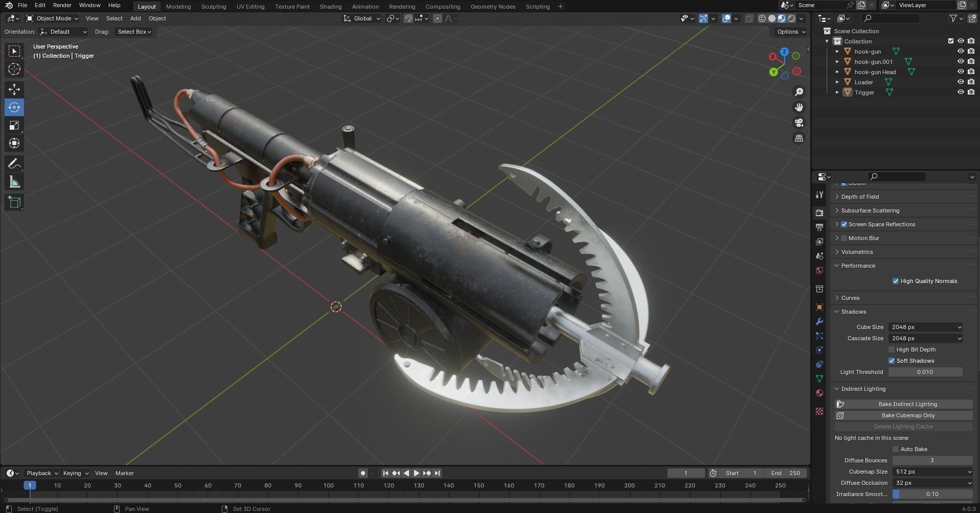The image size is (980, 513).
Task: Click the pan view hand icon
Action: (x=799, y=107)
